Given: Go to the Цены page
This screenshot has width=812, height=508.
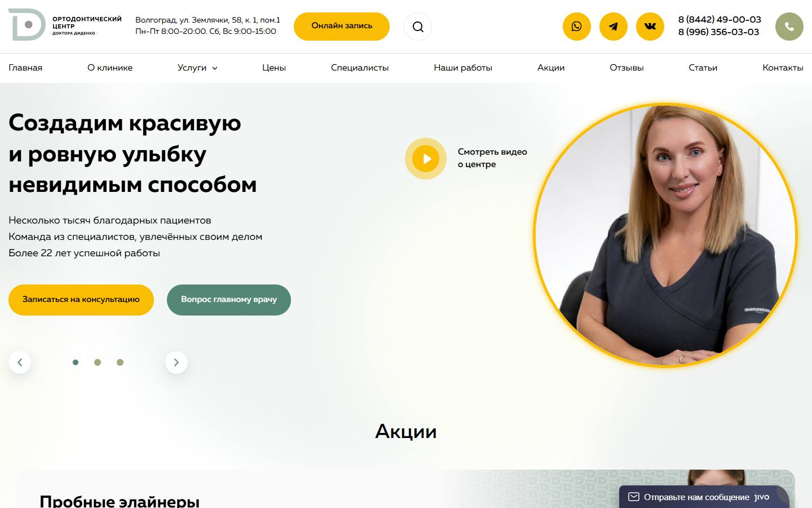Looking at the screenshot, I should (274, 68).
